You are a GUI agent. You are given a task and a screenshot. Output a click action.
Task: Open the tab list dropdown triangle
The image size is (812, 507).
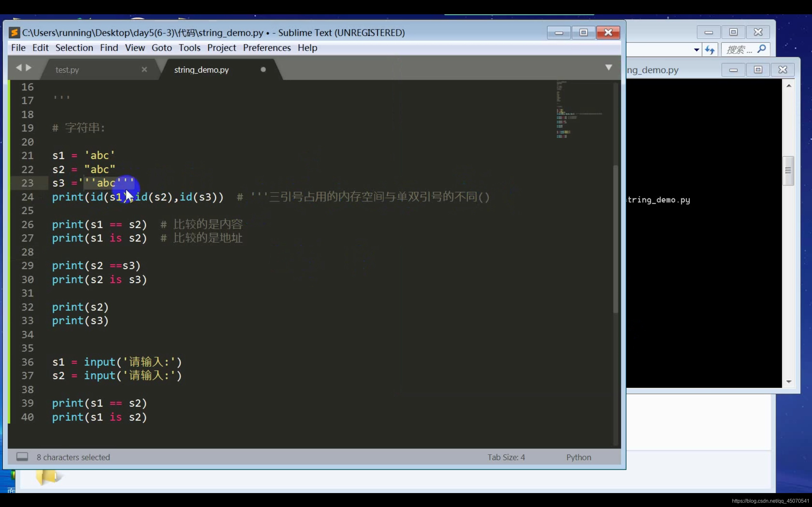[x=608, y=67]
